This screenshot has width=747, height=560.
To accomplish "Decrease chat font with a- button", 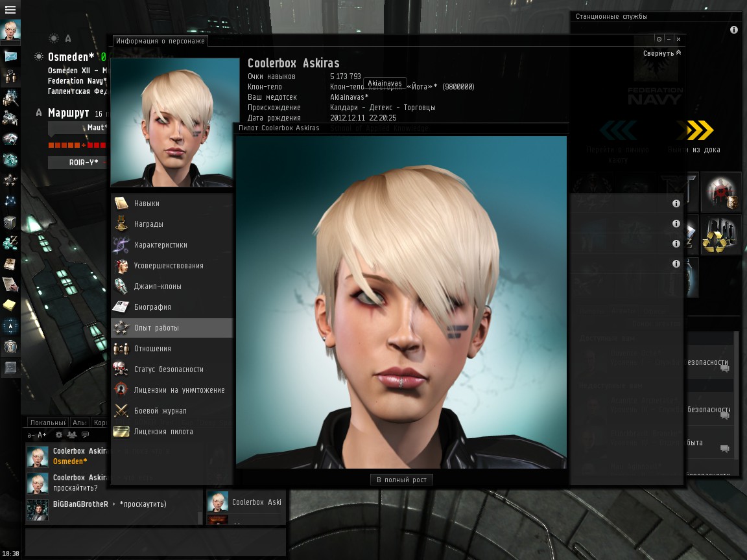I will (31, 435).
